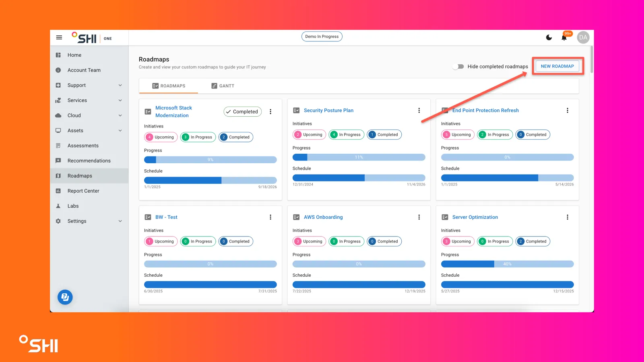Open options for Server Optimization card

click(568, 217)
